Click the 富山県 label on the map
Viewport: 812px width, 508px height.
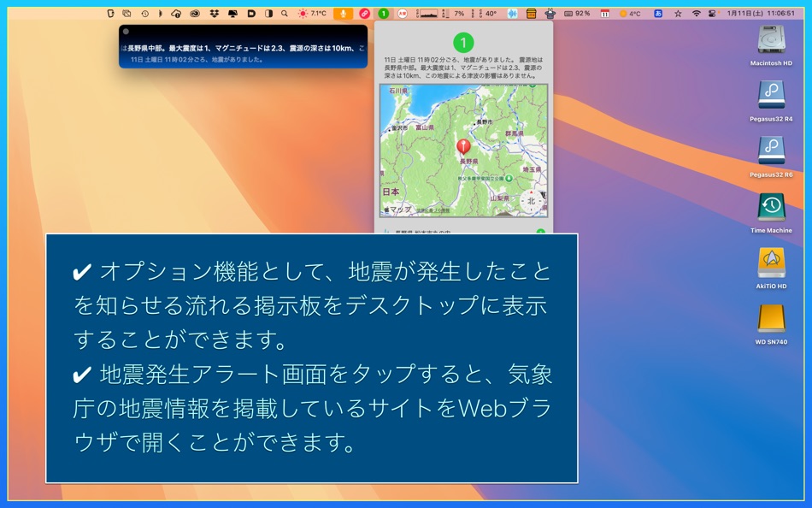425,127
